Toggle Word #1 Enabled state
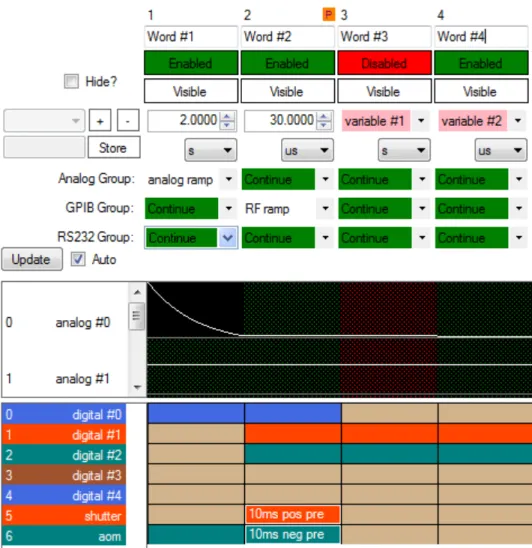The height and width of the screenshot is (548, 532). click(x=191, y=63)
